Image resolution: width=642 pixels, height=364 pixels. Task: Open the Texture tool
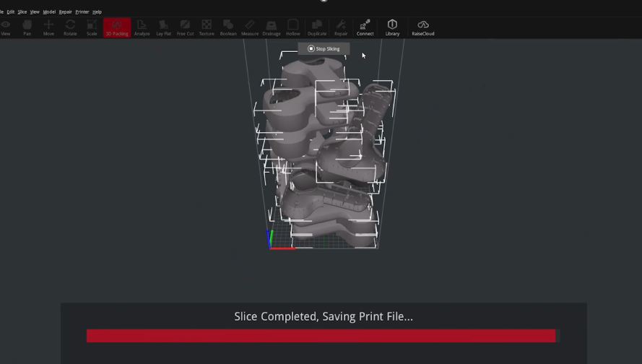207,28
